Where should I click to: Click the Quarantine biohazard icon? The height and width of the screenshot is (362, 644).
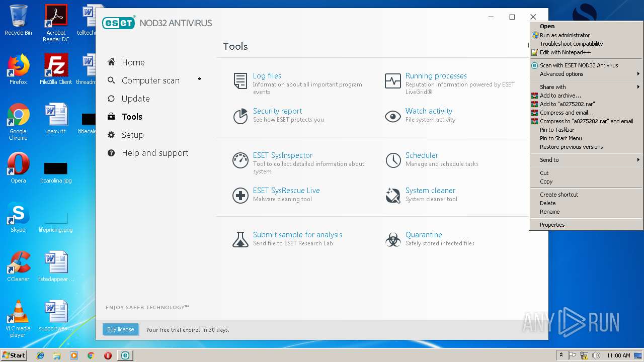393,239
